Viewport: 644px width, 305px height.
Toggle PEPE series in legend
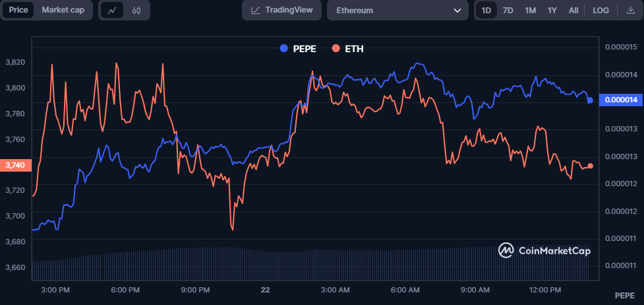point(298,49)
